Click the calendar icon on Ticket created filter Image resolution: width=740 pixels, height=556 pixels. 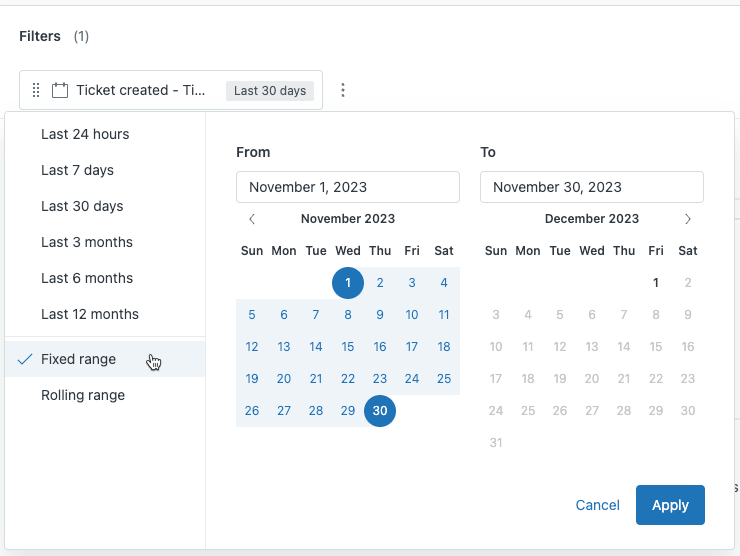point(60,90)
